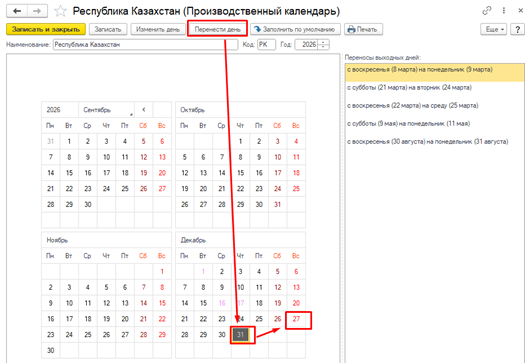The height and width of the screenshot is (363, 525).
Task: Select November 9 in the calendar
Action: (x=51, y=303)
